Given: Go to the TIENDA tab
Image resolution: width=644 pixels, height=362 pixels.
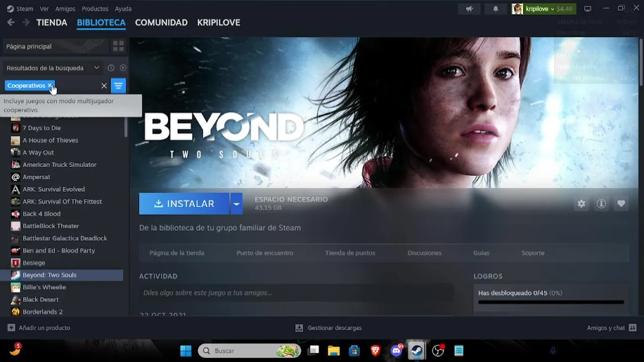Looking at the screenshot, I should (52, 23).
